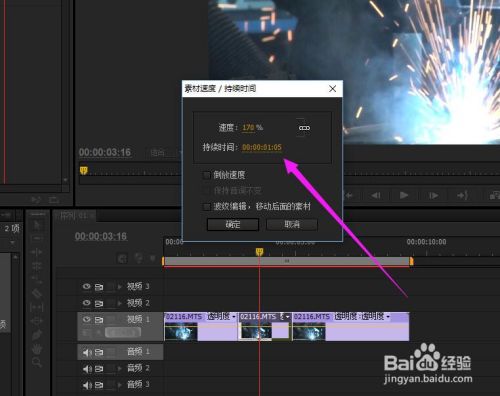The width and height of the screenshot is (500, 396).
Task: Hide the 视频 2 track eye
Action: click(x=87, y=303)
